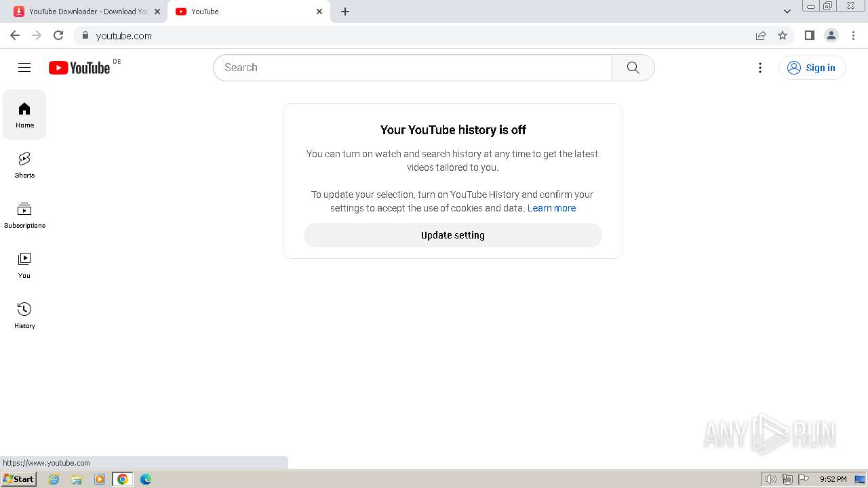868x488 pixels.
Task: Click the 9:52 PM clock
Action: tap(833, 479)
